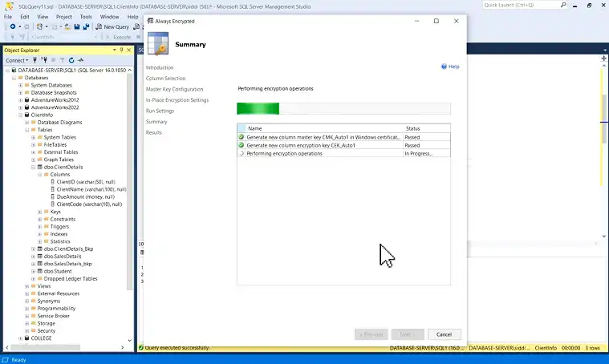Click the Database Engine Query icon after New Query
This screenshot has height=364, width=609.
click(136, 26)
